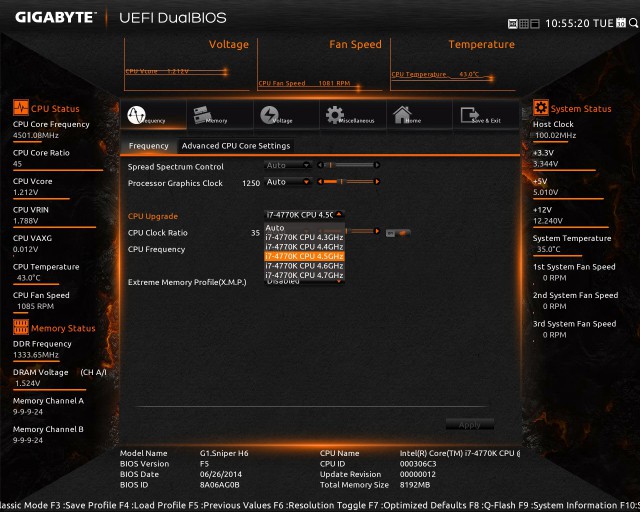Adjust the Spread Spectrum Control slider
Screen dimensions: 640x512
(349, 165)
